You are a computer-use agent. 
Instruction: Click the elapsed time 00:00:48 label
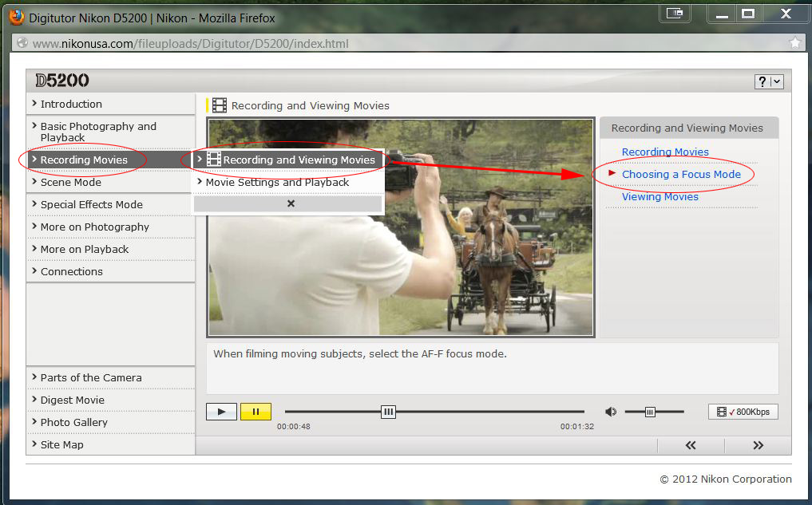click(294, 427)
